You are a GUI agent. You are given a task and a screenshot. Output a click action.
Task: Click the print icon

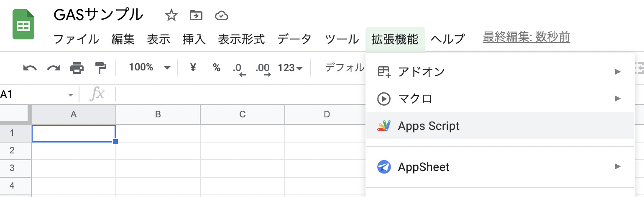(77, 67)
